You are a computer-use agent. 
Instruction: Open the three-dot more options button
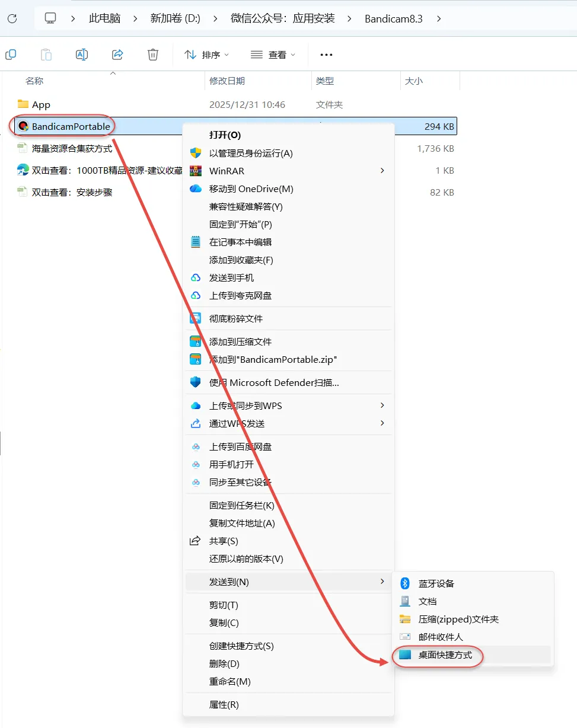326,55
